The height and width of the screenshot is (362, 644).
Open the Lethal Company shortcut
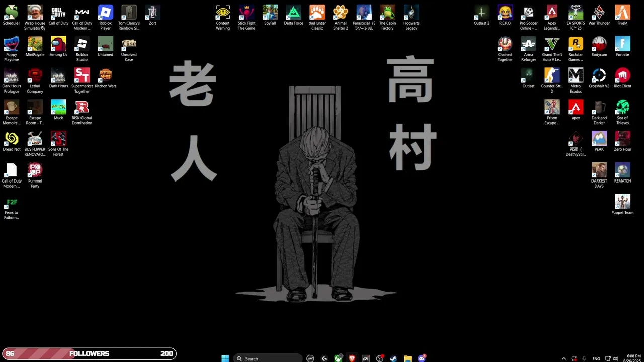(35, 81)
